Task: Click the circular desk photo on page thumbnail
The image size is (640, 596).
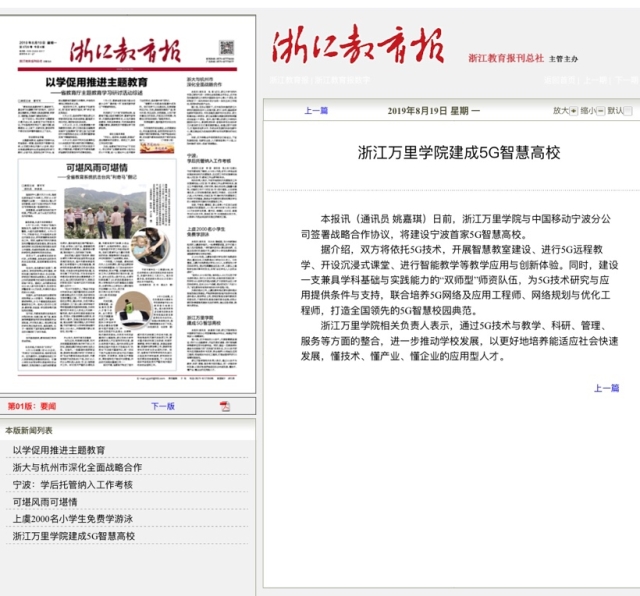Action: pyautogui.click(x=133, y=310)
